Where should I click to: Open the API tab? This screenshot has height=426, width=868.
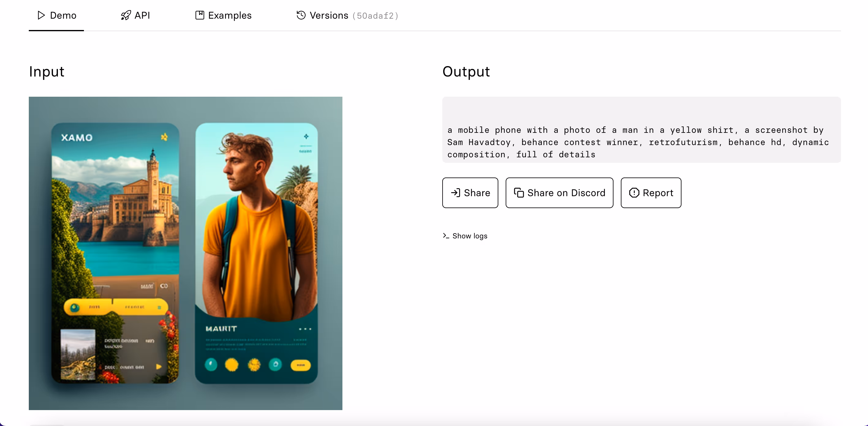point(135,16)
